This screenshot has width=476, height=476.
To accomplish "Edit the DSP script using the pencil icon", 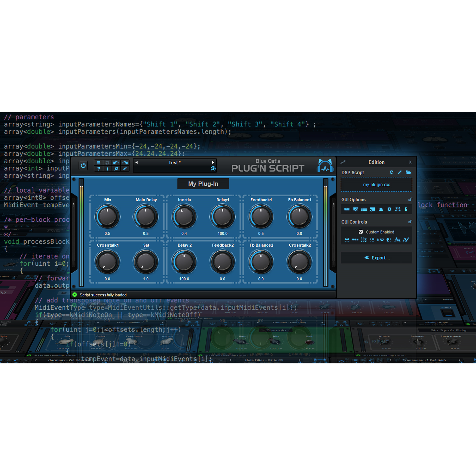I will click(x=400, y=173).
